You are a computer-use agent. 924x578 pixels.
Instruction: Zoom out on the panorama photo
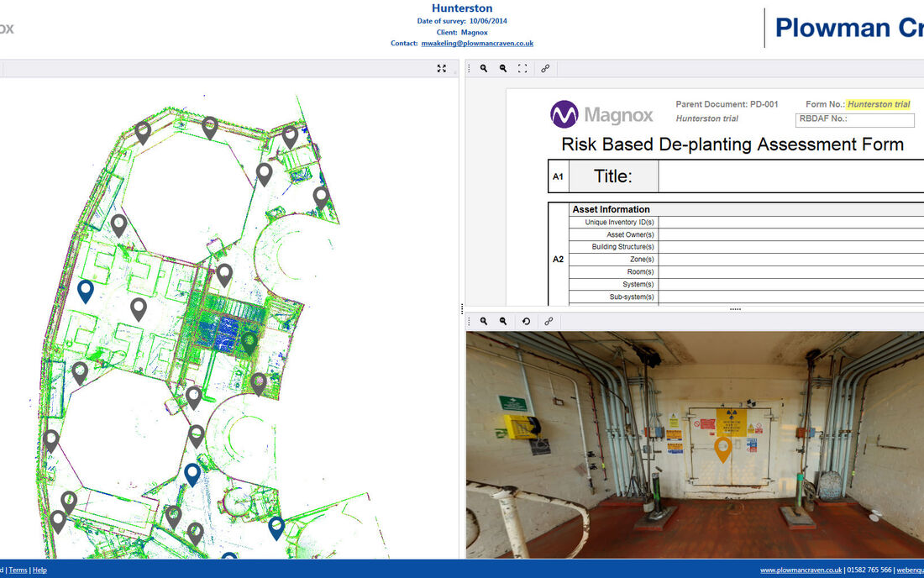tap(503, 321)
